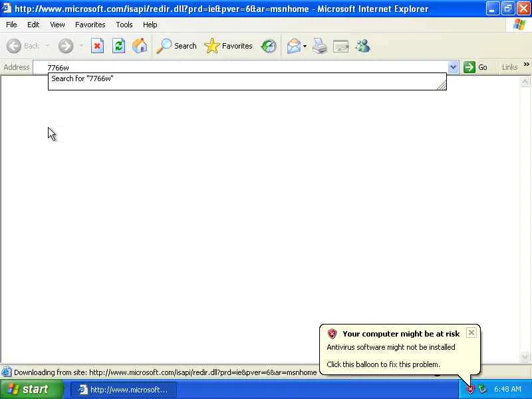Click the Back navigation arrow
This screenshot has width=532, height=399.
pos(14,46)
